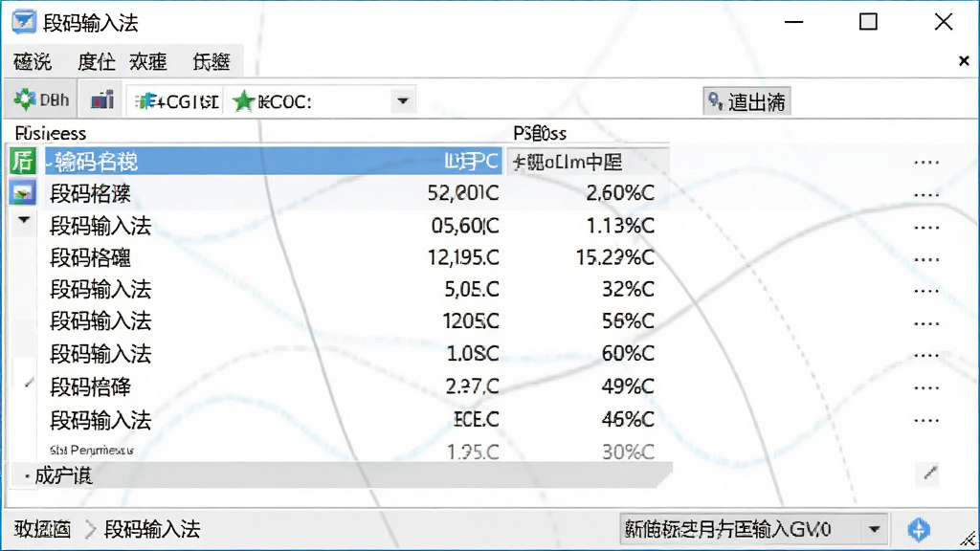Open the first menu 磕说 in menu bar

pos(33,62)
